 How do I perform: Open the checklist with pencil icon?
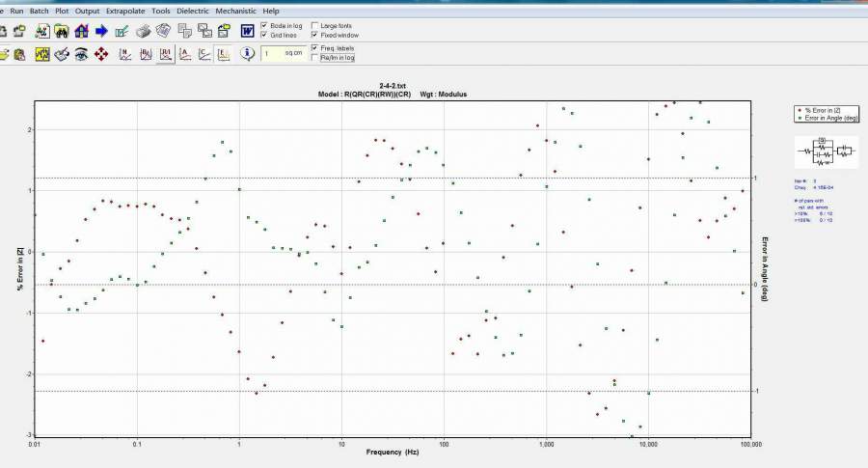point(122,32)
